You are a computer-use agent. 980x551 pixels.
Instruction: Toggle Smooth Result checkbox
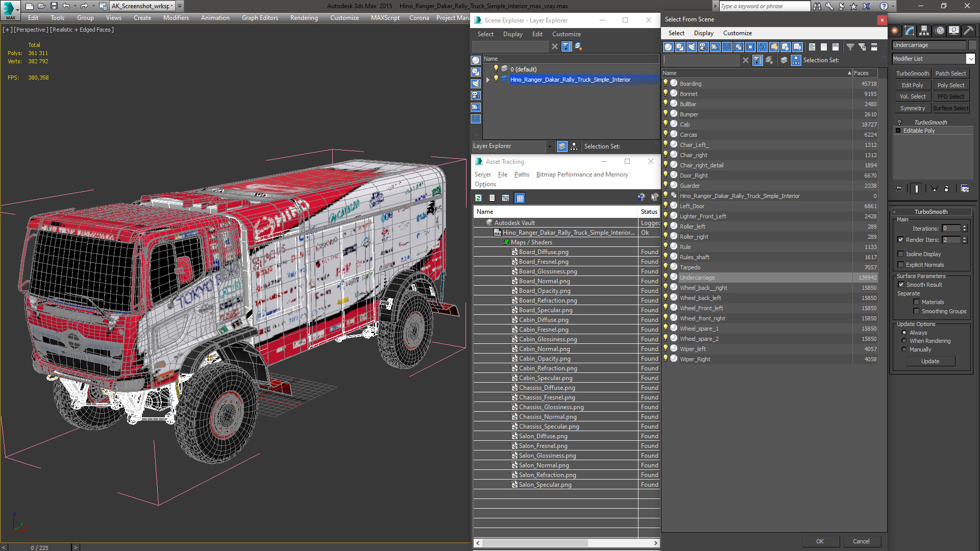point(901,285)
